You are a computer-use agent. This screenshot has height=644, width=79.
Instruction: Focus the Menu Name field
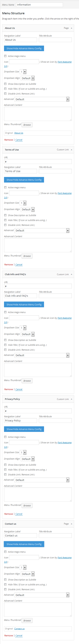(39, 5)
